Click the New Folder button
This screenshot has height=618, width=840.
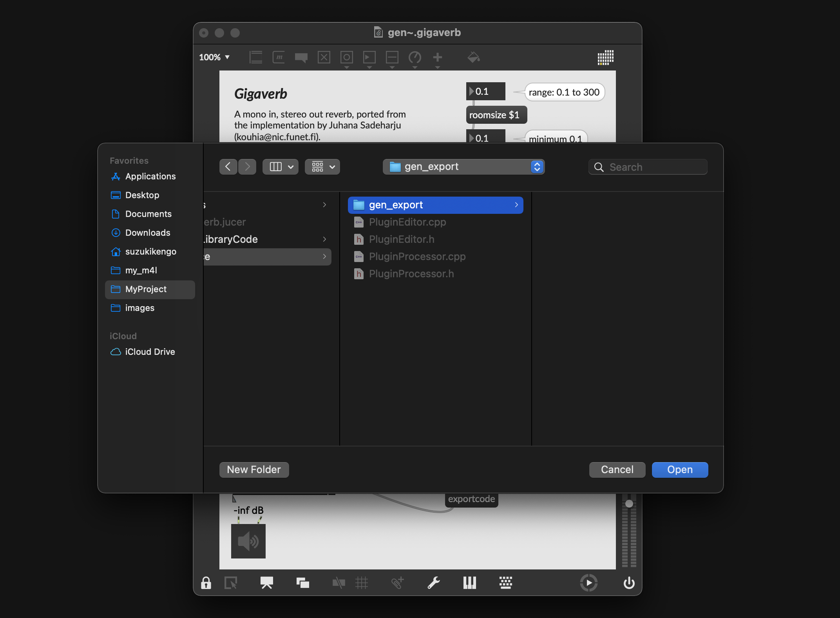pos(254,470)
